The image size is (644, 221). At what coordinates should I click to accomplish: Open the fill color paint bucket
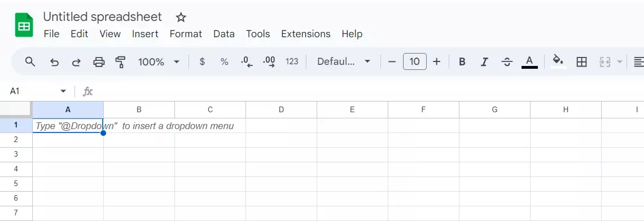pyautogui.click(x=558, y=61)
